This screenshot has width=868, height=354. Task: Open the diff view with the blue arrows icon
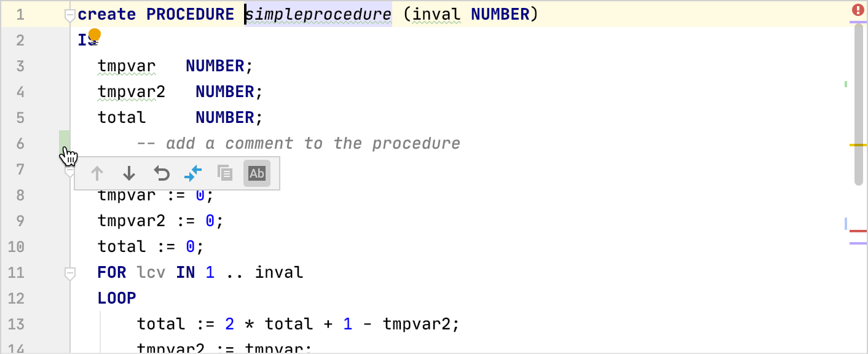pyautogui.click(x=193, y=173)
